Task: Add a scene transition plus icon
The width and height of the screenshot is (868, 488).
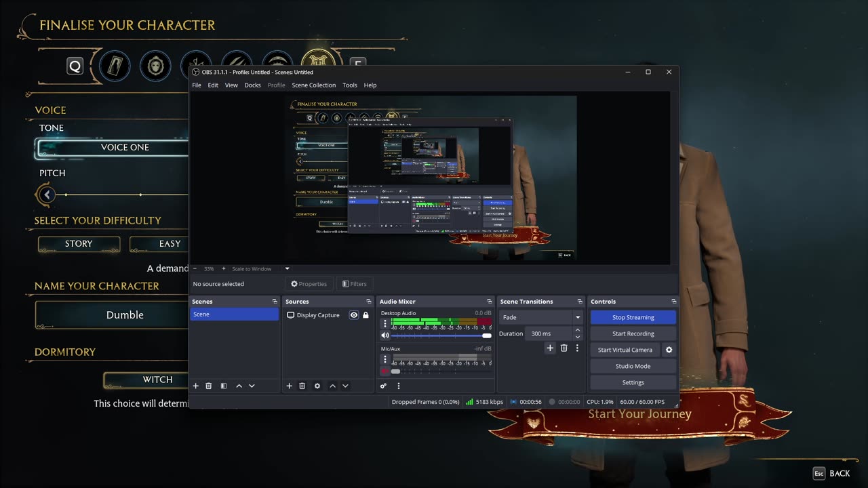Action: pyautogui.click(x=550, y=348)
